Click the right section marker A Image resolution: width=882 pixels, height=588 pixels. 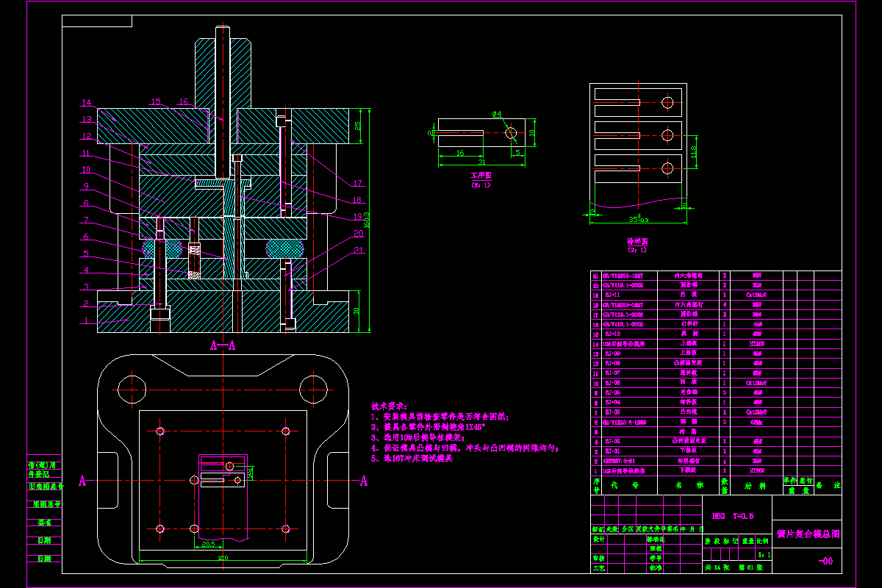(363, 481)
